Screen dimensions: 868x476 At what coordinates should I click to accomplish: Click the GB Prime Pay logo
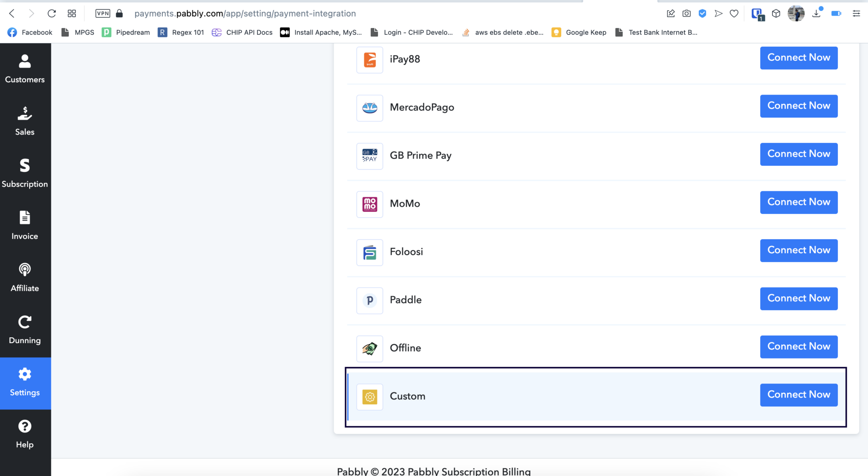tap(369, 156)
